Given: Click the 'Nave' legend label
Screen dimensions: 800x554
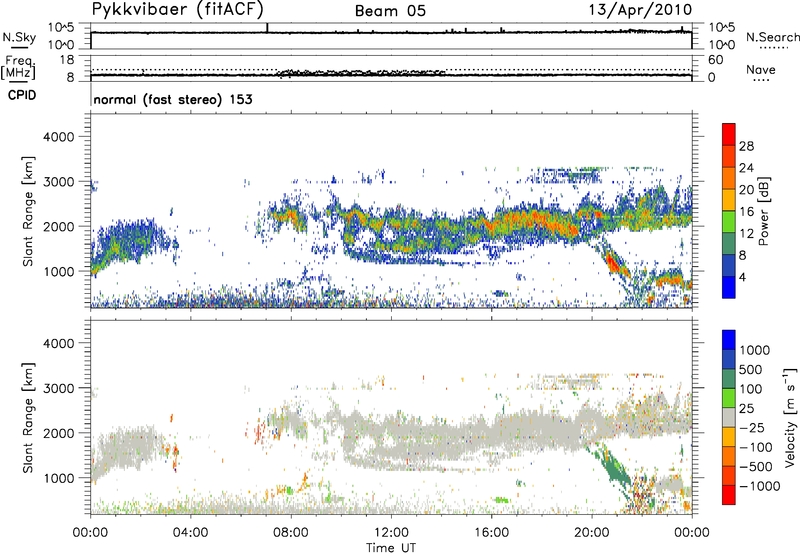Looking at the screenshot, I should pyautogui.click(x=761, y=70).
